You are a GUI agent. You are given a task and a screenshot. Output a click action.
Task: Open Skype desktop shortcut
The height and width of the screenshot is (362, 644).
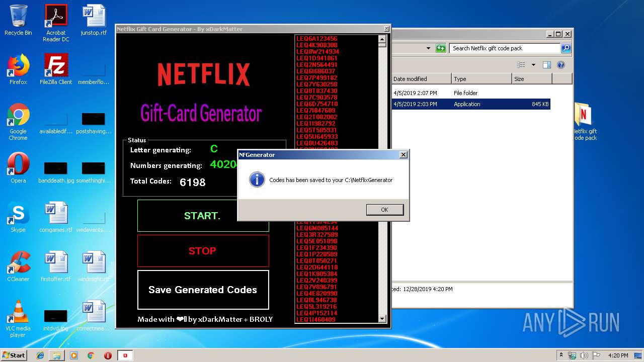tap(18, 217)
